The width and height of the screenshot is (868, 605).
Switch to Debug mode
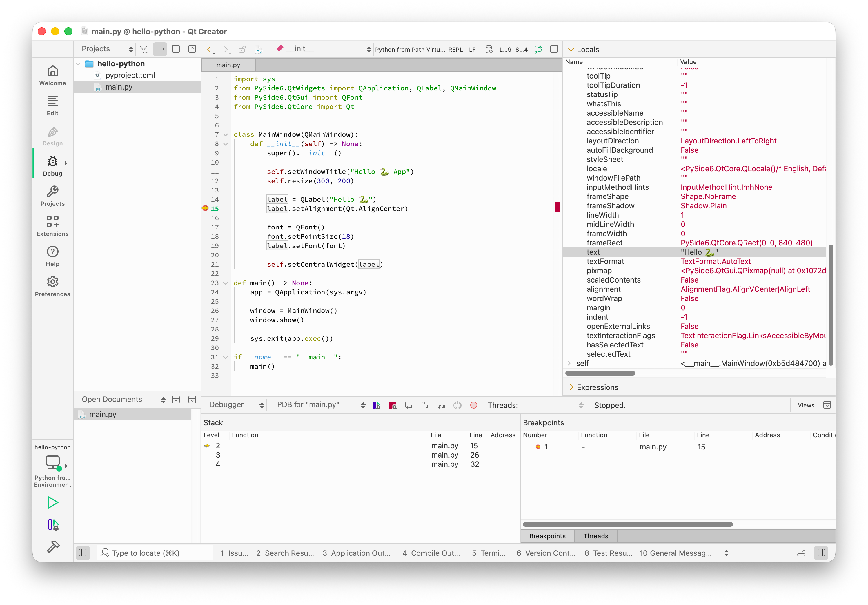click(x=52, y=166)
